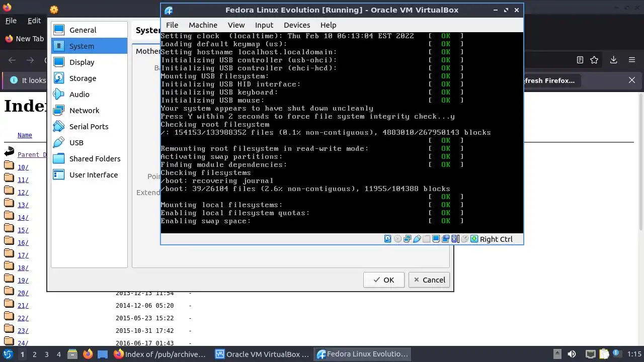Select the Firefox New Tab tab

[24, 39]
